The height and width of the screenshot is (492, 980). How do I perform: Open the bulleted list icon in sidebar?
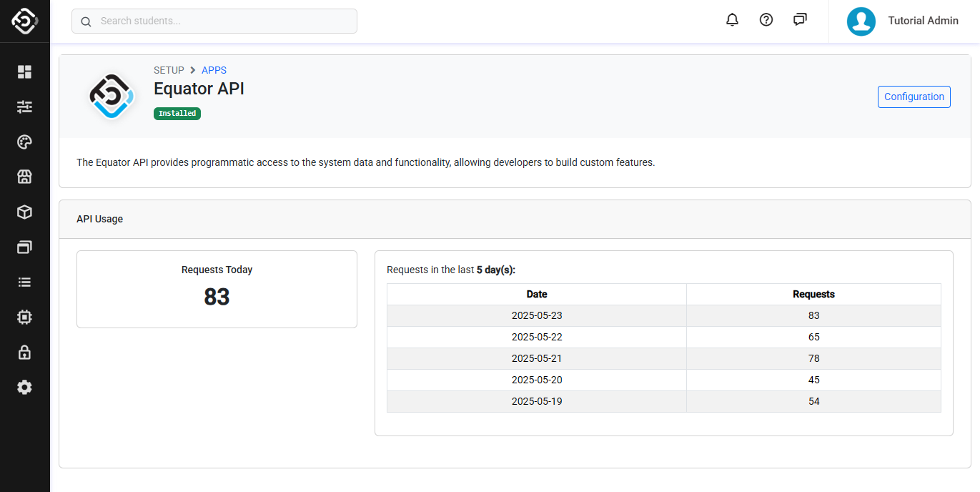click(x=25, y=282)
